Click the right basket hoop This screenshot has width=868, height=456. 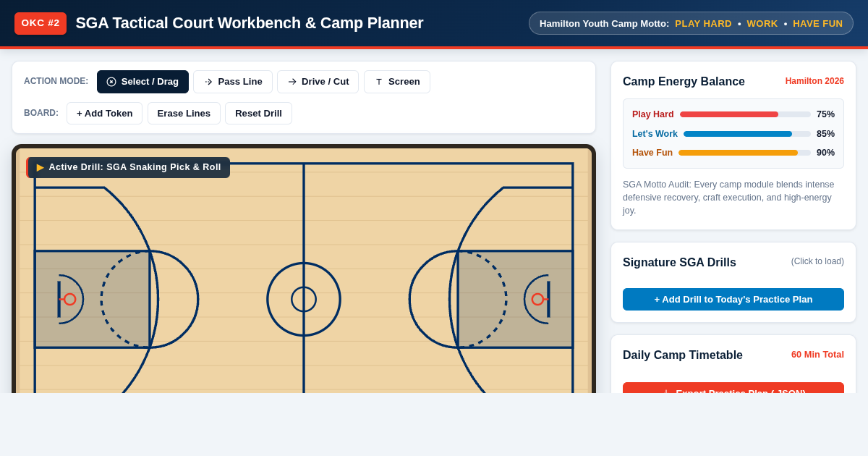point(537,299)
